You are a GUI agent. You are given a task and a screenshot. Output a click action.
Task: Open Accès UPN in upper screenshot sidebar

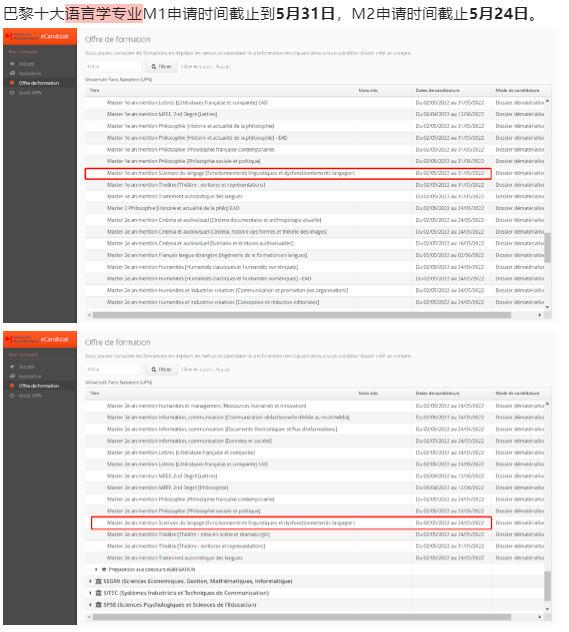[30, 93]
